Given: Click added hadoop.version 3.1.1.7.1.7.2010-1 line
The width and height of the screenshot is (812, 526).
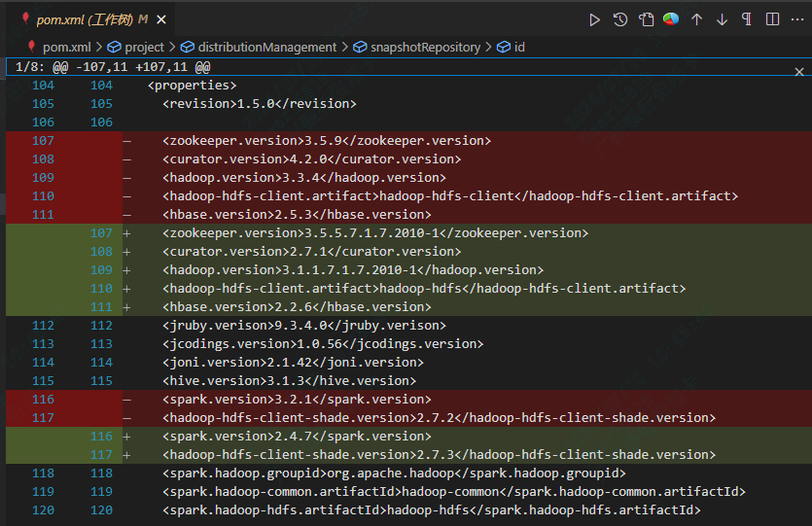Looking at the screenshot, I should (x=353, y=269).
